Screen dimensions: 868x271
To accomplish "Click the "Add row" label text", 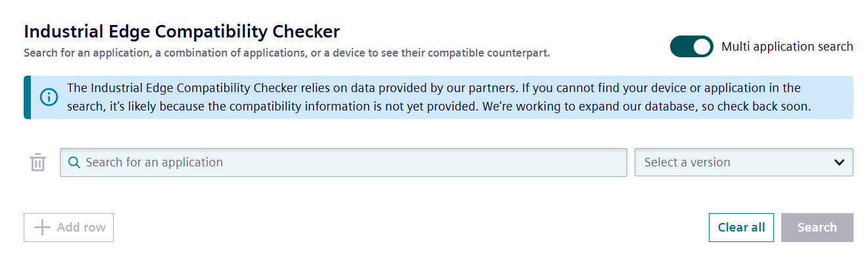I will (x=82, y=228).
